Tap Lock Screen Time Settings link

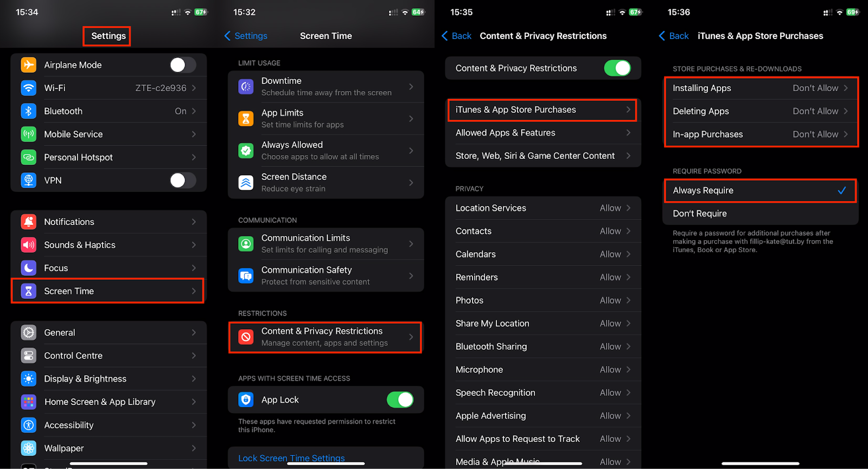[291, 458]
